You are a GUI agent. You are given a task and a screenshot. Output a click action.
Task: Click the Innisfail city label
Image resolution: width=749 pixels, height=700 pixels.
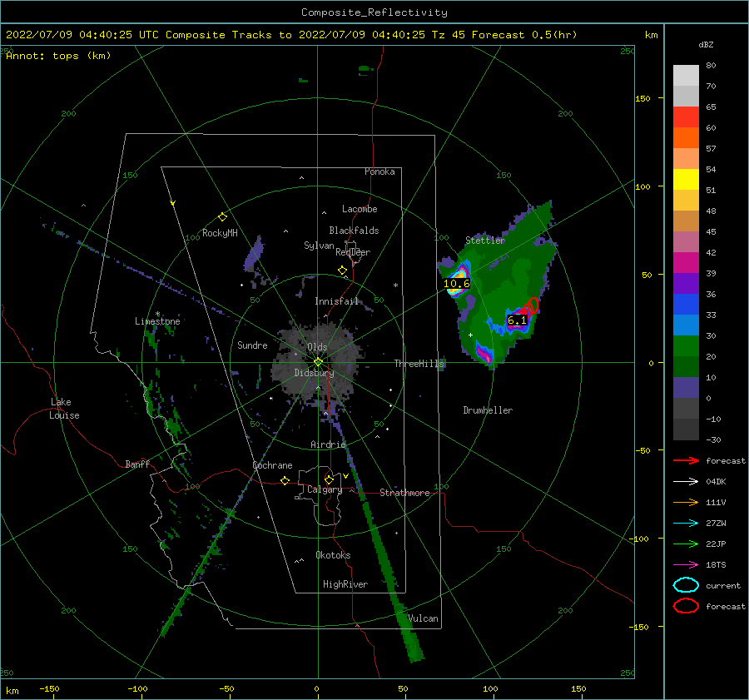pos(337,301)
